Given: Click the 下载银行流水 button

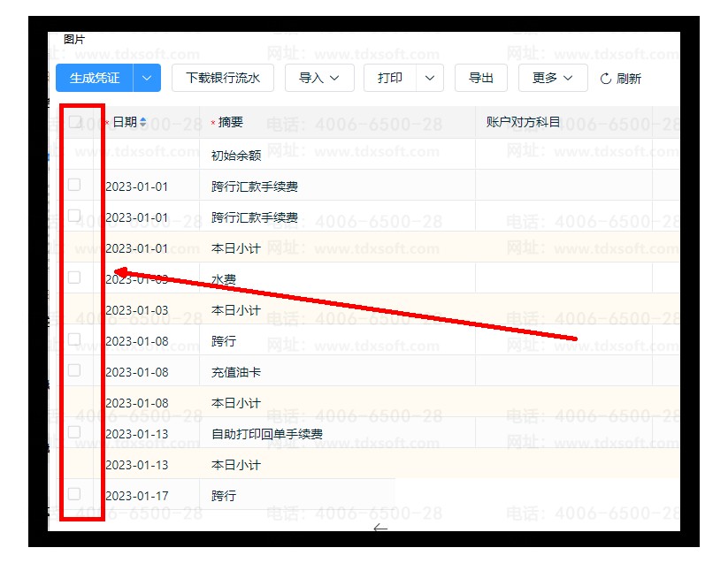Looking at the screenshot, I should (x=223, y=78).
